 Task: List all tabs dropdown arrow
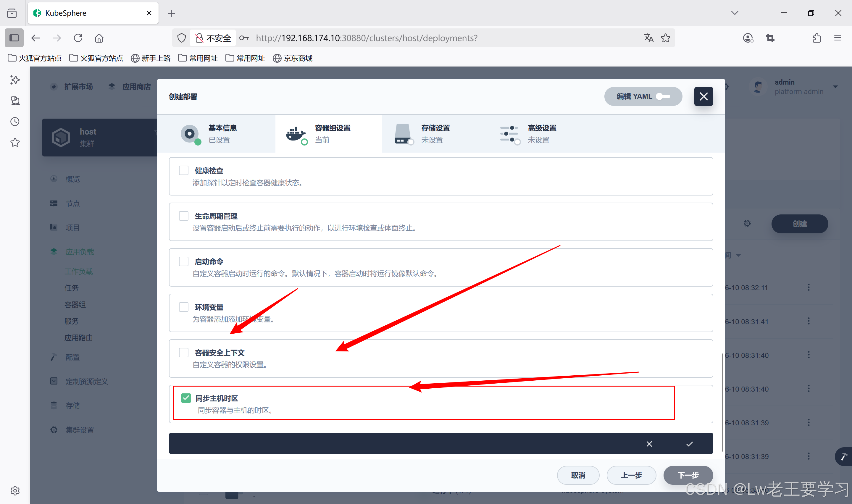735,13
